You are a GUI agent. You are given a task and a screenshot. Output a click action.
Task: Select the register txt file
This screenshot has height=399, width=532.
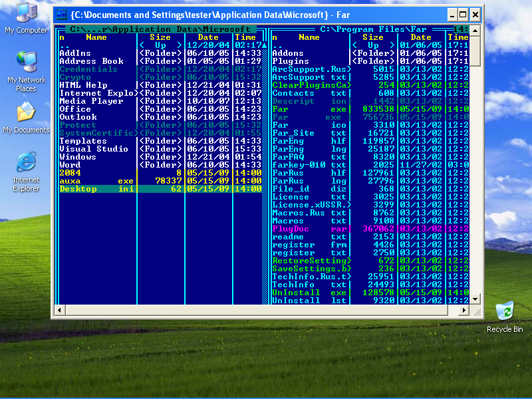370,253
